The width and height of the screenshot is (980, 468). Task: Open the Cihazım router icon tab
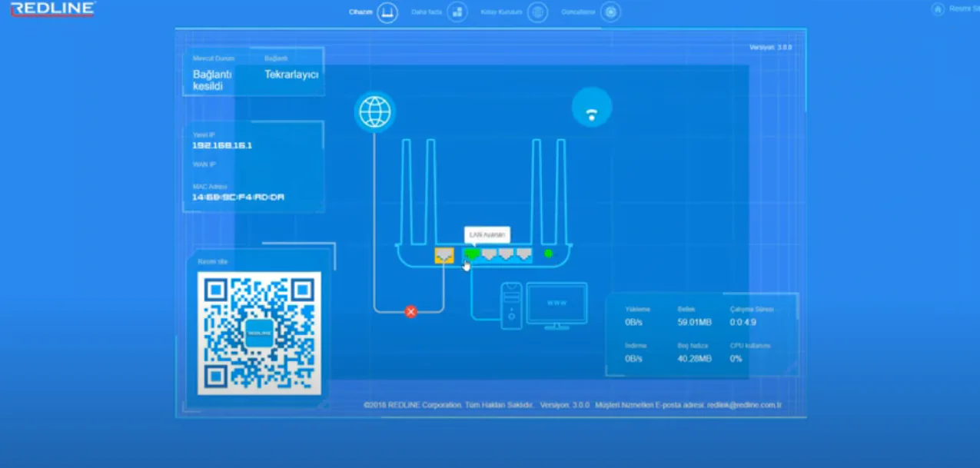click(x=387, y=12)
